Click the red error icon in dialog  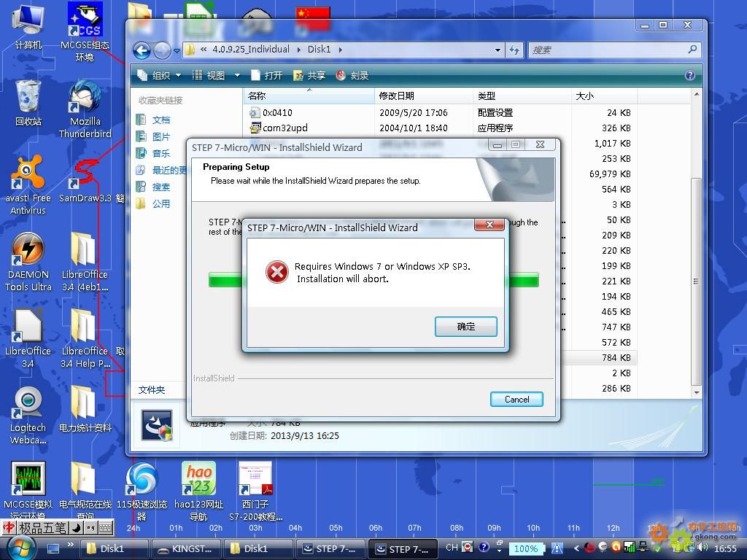pyautogui.click(x=276, y=272)
